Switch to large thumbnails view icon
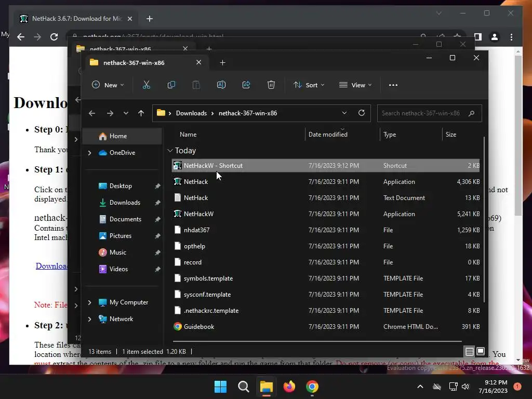The image size is (532, 399). pos(481,351)
